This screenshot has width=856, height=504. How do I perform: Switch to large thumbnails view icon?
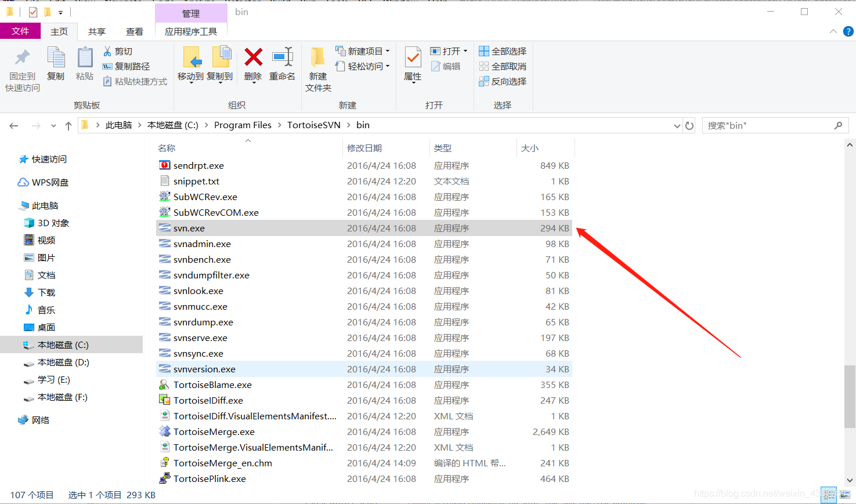[844, 495]
